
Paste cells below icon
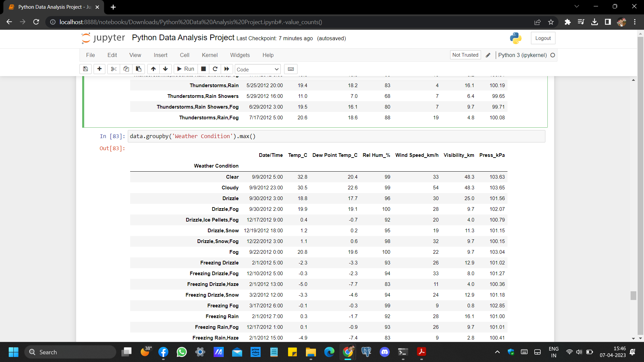tap(139, 69)
